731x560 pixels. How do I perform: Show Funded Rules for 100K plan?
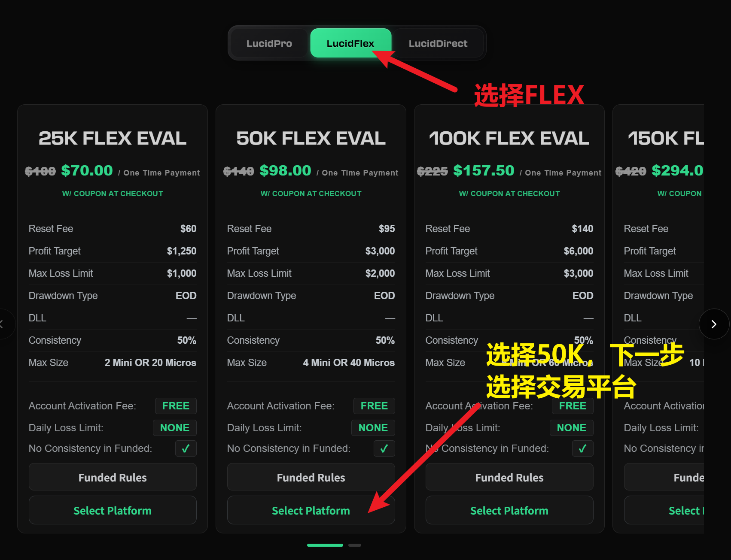pos(509,477)
